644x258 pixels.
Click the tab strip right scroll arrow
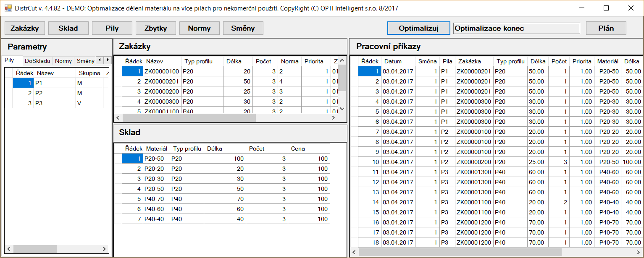click(108, 60)
